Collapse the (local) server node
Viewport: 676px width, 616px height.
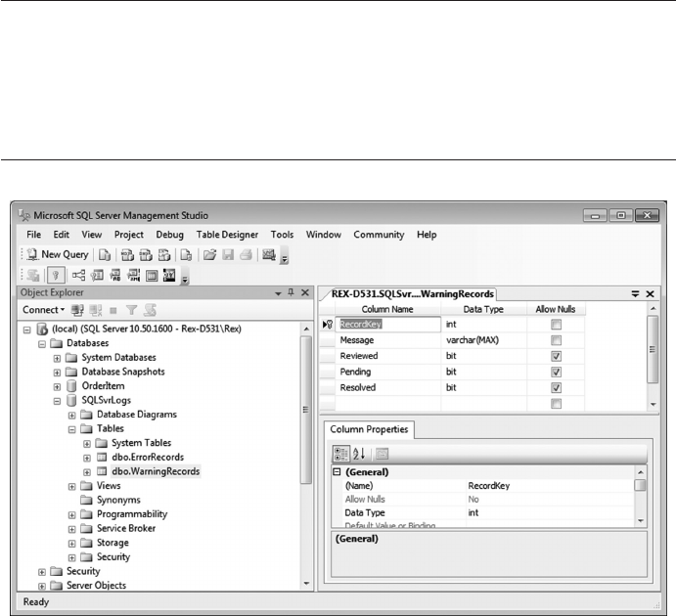pos(27,330)
